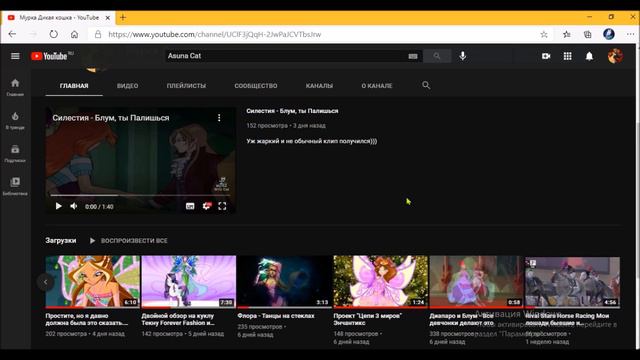Open featured video player settings gear

coord(207,206)
